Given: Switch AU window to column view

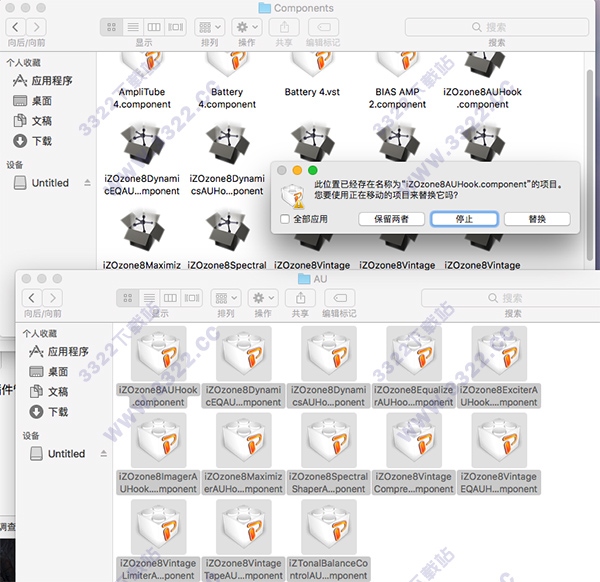Looking at the screenshot, I should [x=170, y=298].
